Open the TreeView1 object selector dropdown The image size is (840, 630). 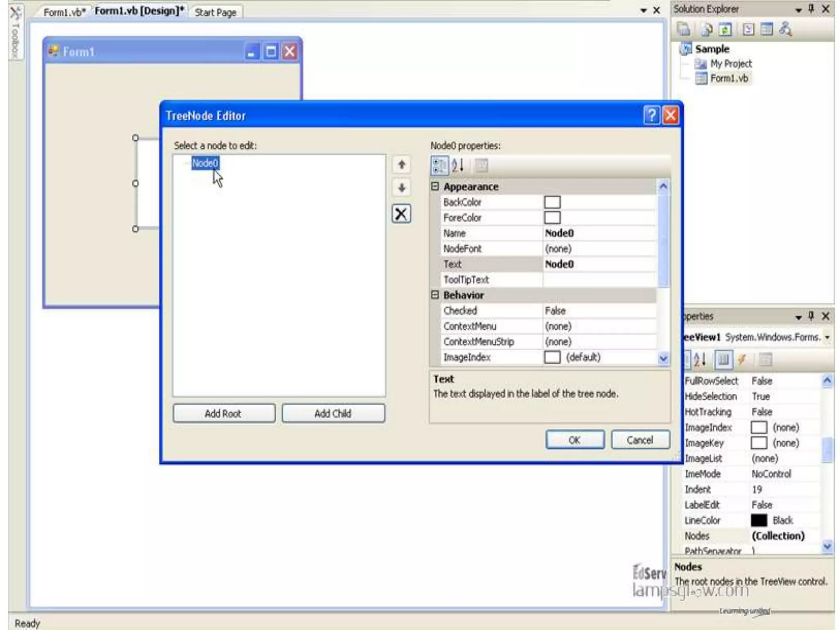[827, 337]
